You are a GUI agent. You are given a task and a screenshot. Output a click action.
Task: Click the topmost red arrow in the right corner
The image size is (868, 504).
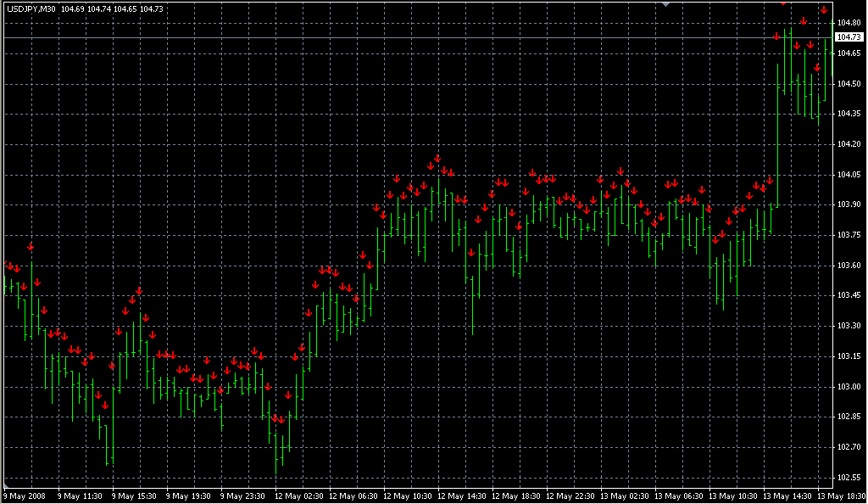822,9
